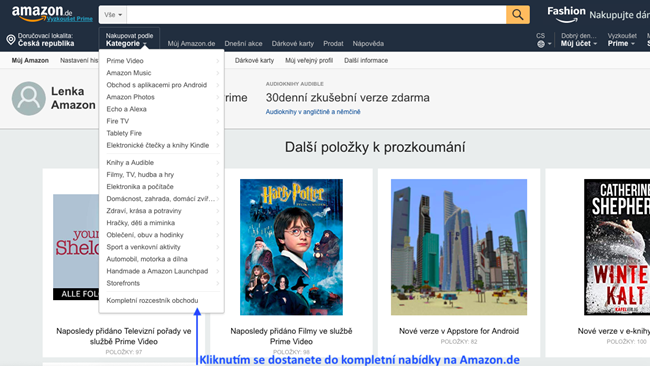Click inside the search text field

(x=316, y=15)
